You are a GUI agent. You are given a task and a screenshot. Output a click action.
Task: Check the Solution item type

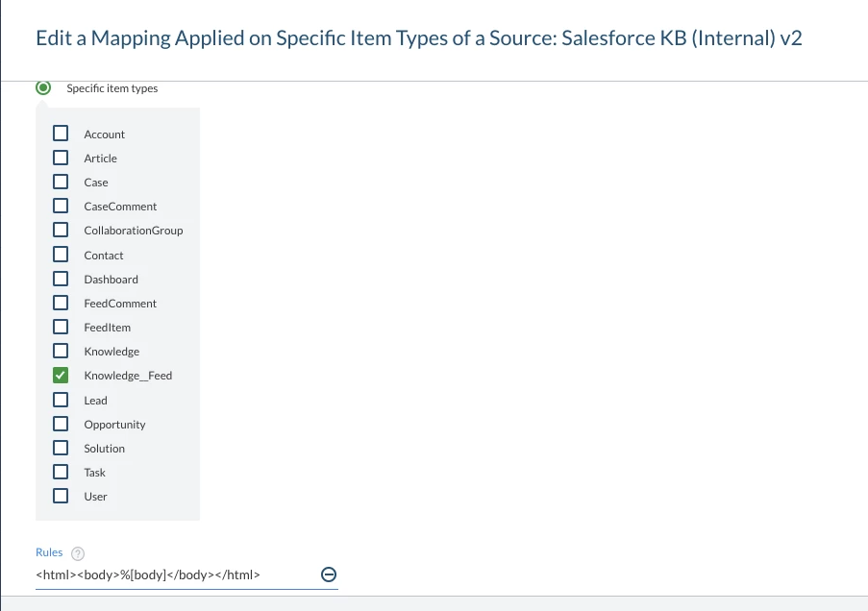(x=61, y=447)
